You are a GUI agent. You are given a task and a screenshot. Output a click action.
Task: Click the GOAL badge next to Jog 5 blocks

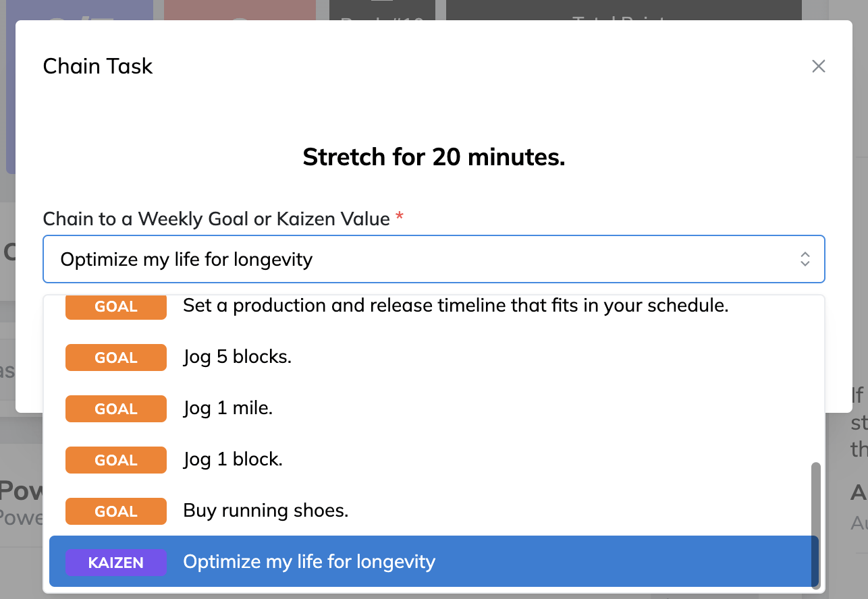point(115,358)
